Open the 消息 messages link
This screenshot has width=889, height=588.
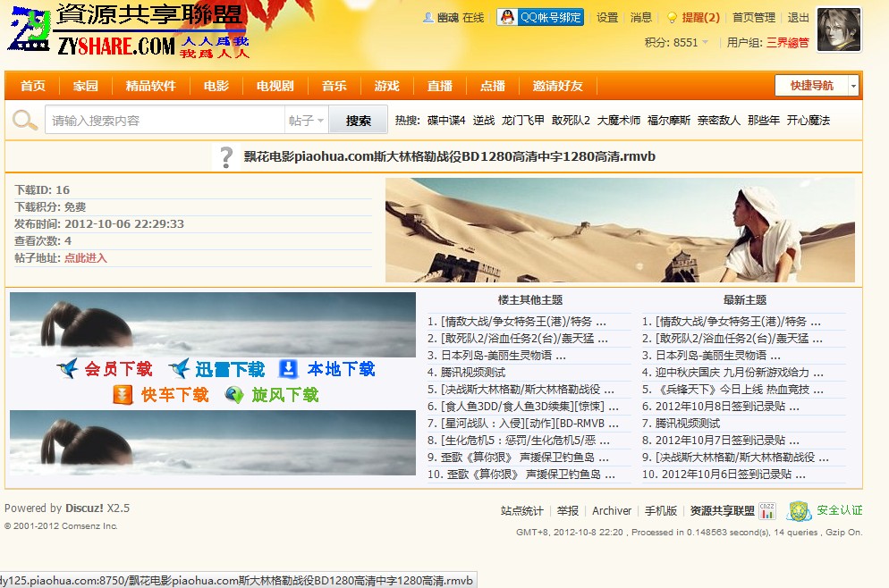(x=641, y=18)
